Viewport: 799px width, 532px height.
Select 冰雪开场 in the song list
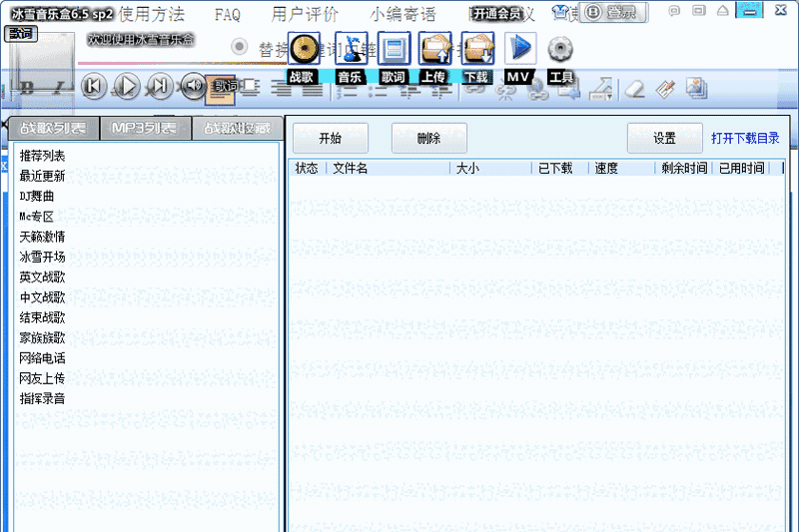pyautogui.click(x=42, y=258)
